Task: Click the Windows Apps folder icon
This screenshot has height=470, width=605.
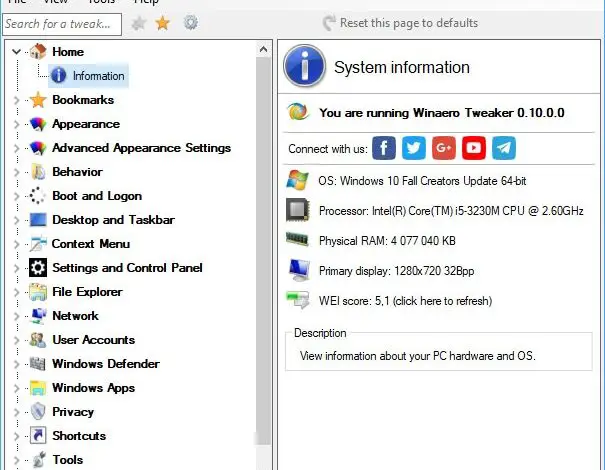Action: pos(38,387)
